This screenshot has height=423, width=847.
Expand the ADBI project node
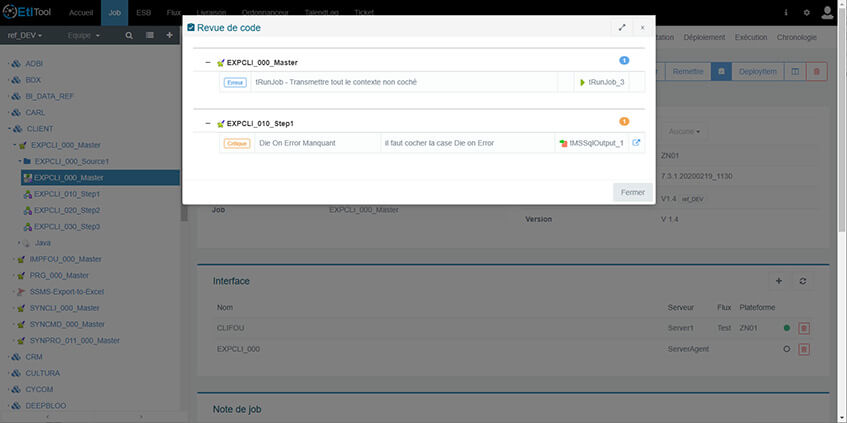[x=9, y=64]
